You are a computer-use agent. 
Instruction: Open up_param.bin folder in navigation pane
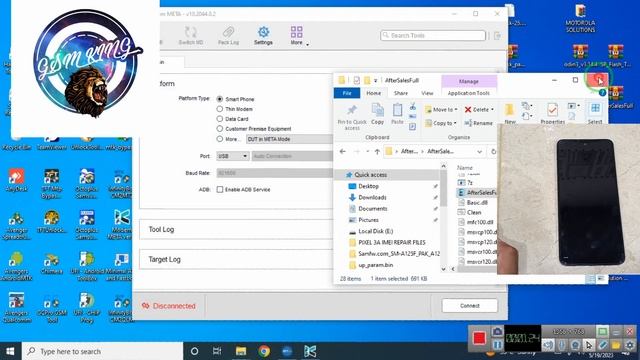tap(376, 265)
